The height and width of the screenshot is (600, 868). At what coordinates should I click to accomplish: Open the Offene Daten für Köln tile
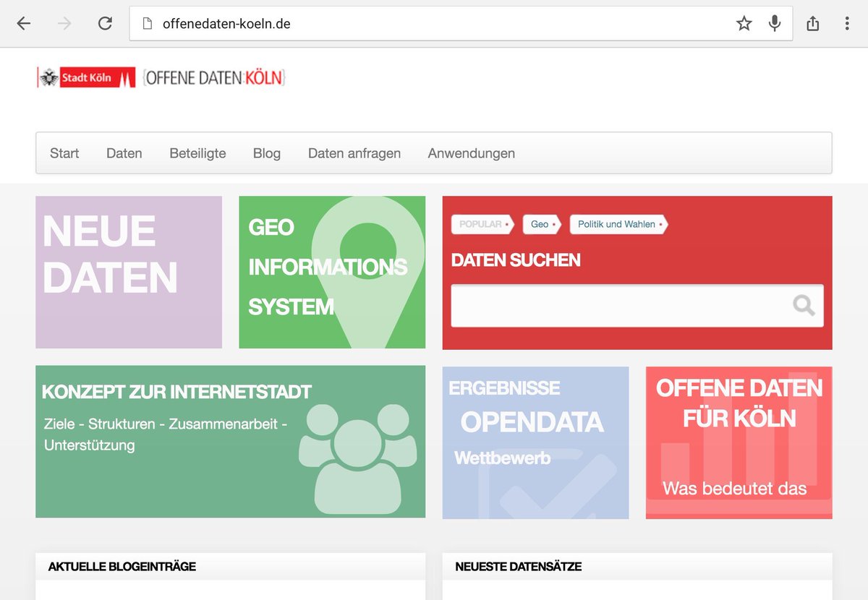click(x=739, y=442)
